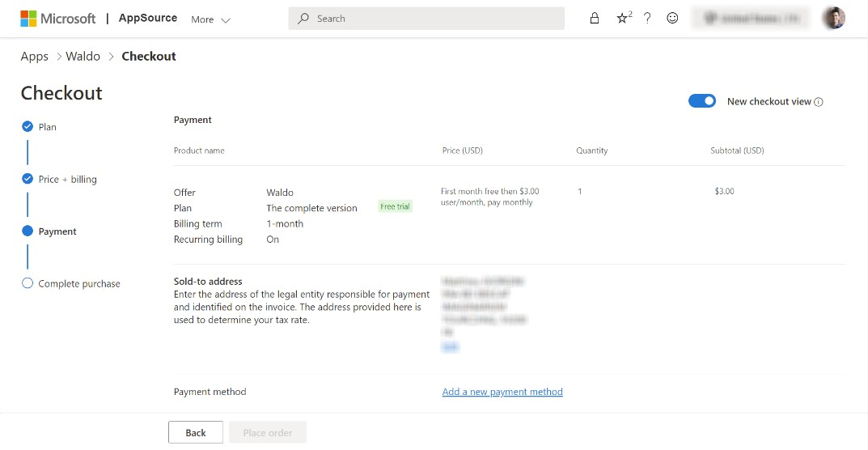Click the Complete purchase empty circle
The height and width of the screenshot is (450, 868).
[28, 283]
